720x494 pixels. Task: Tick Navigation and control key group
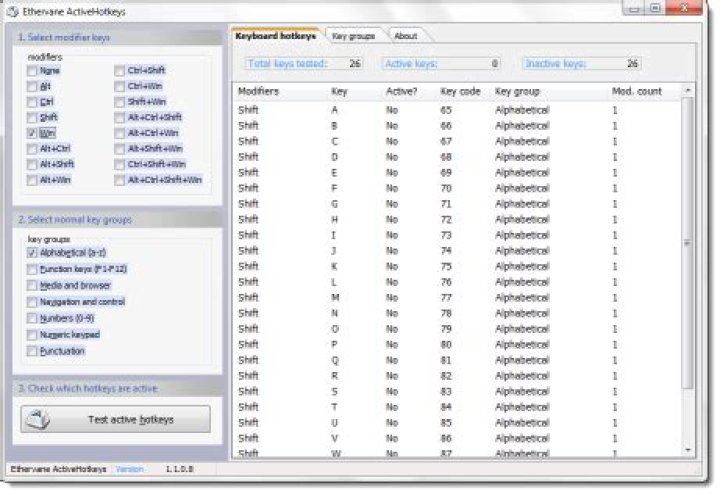[x=32, y=302]
